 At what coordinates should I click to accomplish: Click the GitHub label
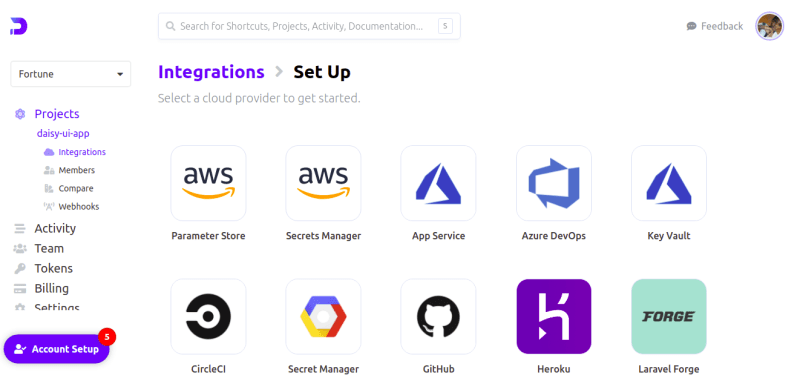(x=439, y=369)
